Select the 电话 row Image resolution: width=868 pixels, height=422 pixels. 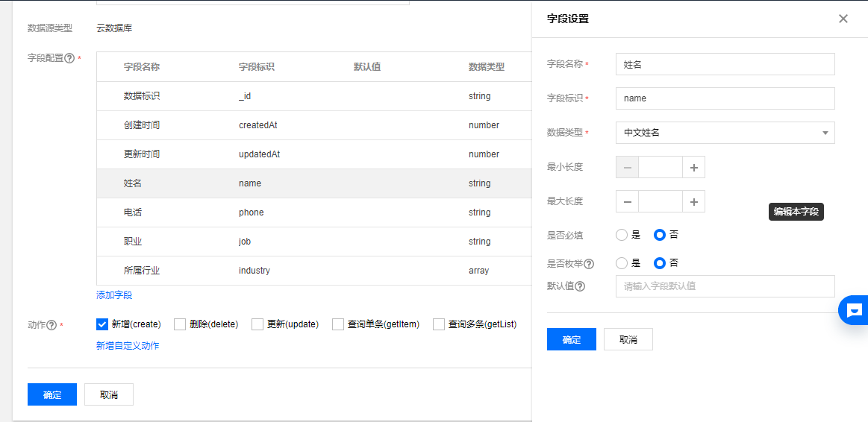pyautogui.click(x=314, y=212)
